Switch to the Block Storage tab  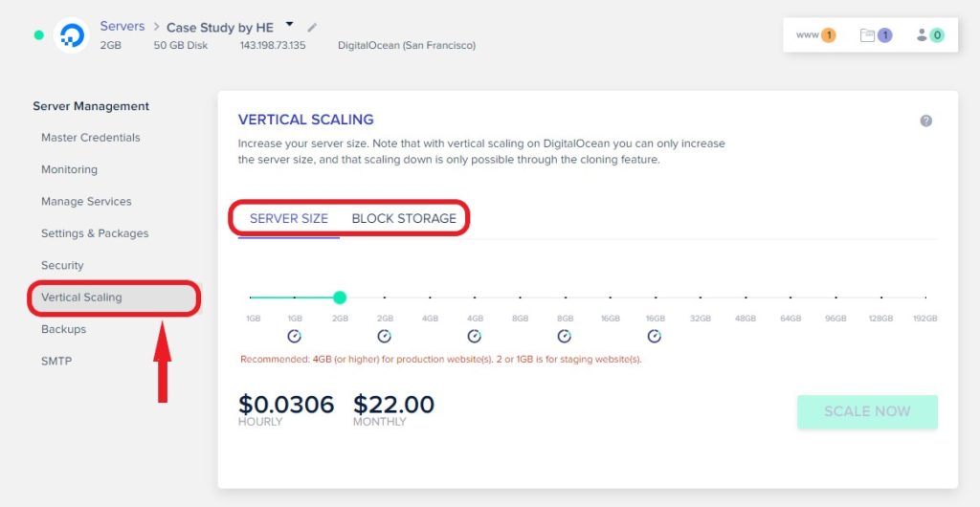(x=404, y=218)
